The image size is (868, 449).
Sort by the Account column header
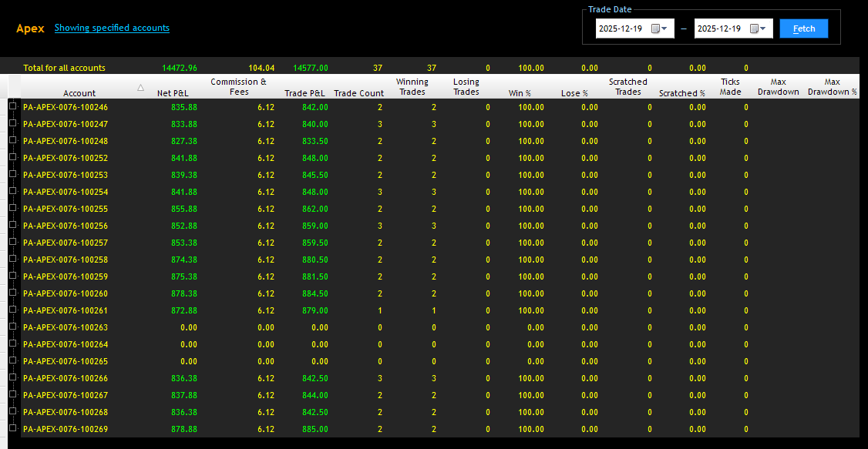point(79,93)
